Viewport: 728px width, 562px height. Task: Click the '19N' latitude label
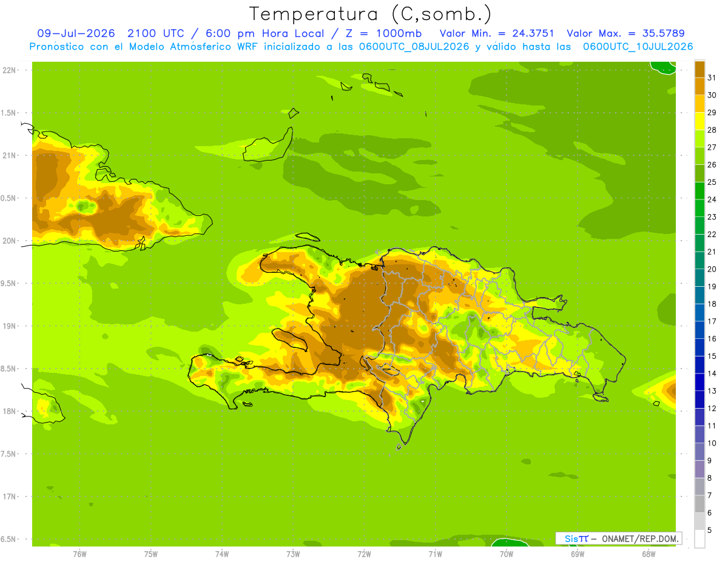[9, 326]
